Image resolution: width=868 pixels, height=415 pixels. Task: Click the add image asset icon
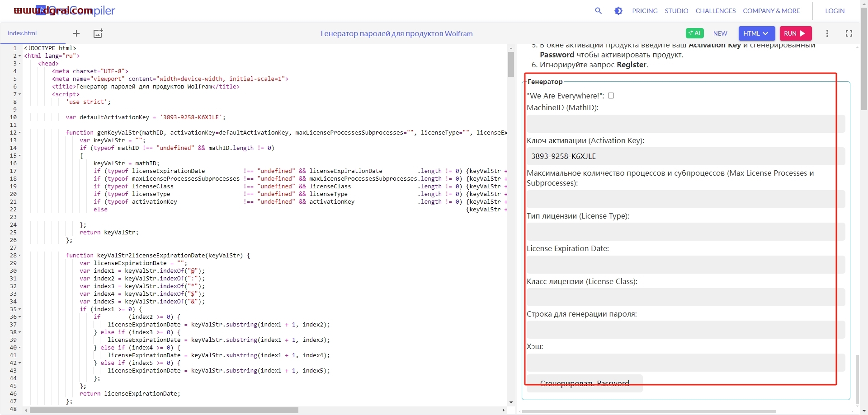pyautogui.click(x=98, y=33)
